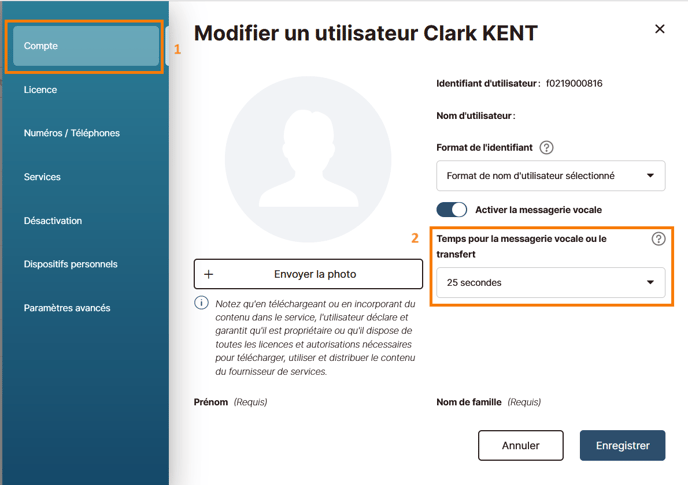Click help icon next to Format de l'identifiant
This screenshot has width=688, height=485.
(x=546, y=147)
